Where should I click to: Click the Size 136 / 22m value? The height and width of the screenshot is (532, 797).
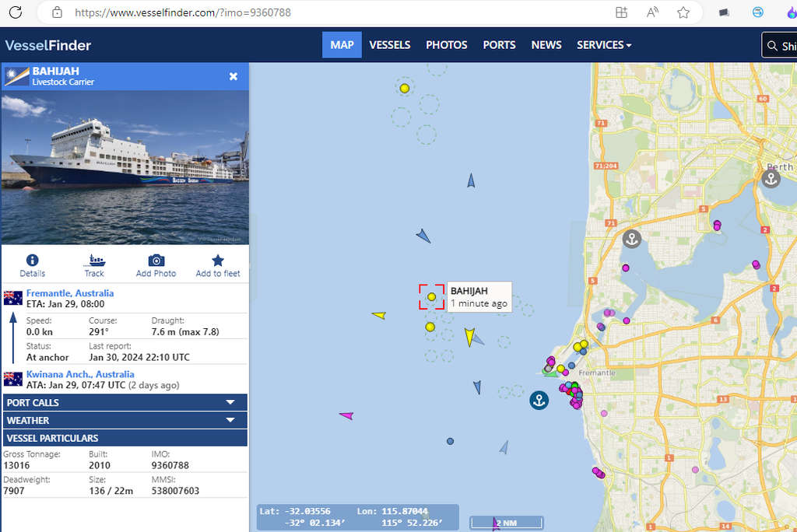coord(111,491)
